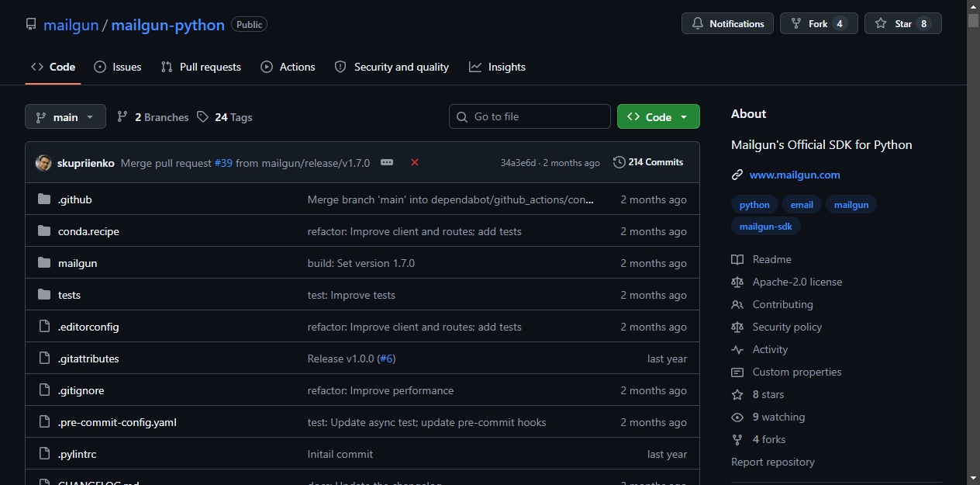Screen dimensions: 980x485
Task: Click the page vertical scrollbar thumb
Action: tap(973, 21)
